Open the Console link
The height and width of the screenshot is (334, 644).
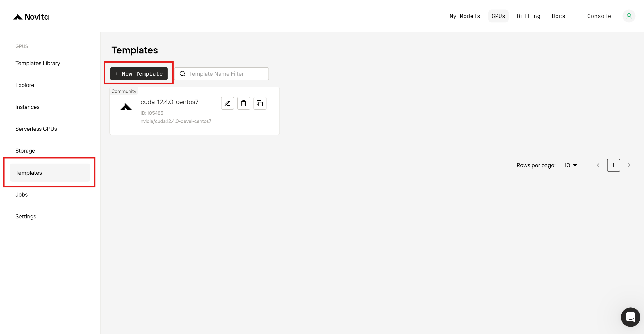(599, 16)
